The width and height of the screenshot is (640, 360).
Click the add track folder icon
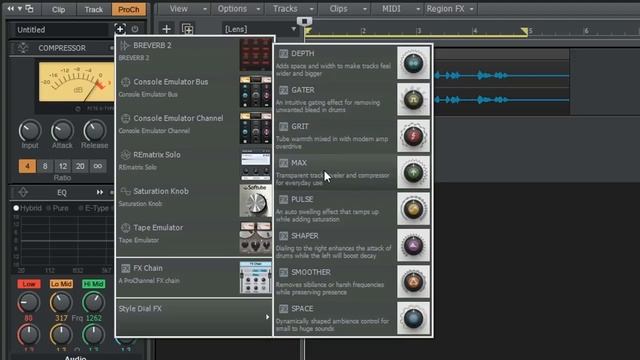coord(187,29)
